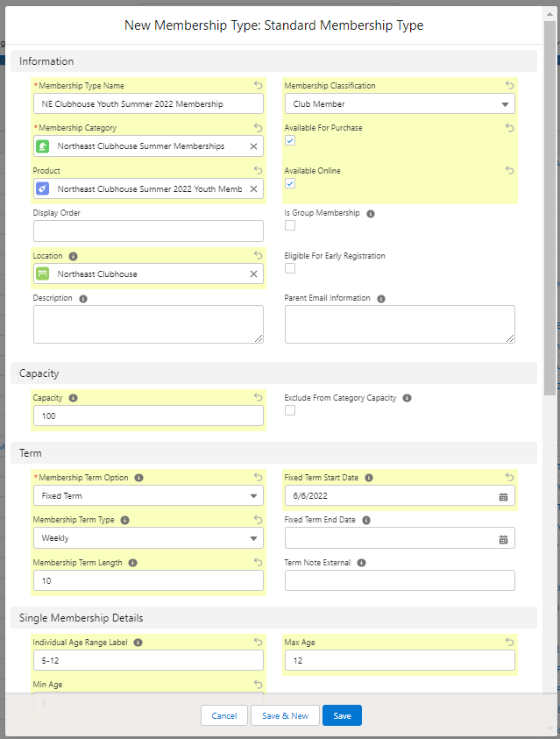Click the Save & New button
The width and height of the screenshot is (560, 739).
click(x=285, y=715)
